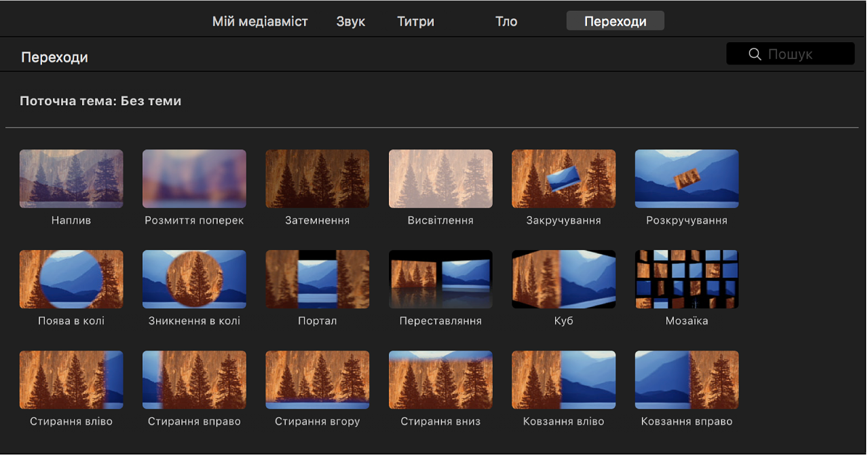The image size is (868, 455).
Task: Choose the Ковзання вправо transition
Action: click(x=686, y=380)
